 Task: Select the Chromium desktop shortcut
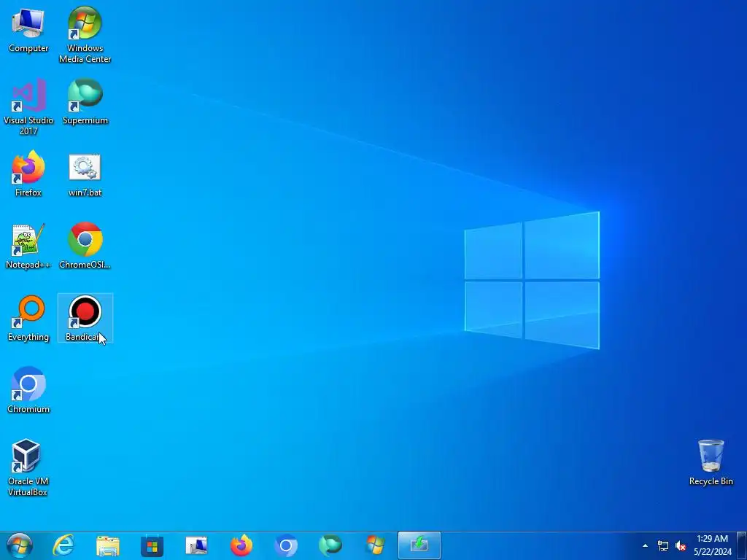click(28, 391)
